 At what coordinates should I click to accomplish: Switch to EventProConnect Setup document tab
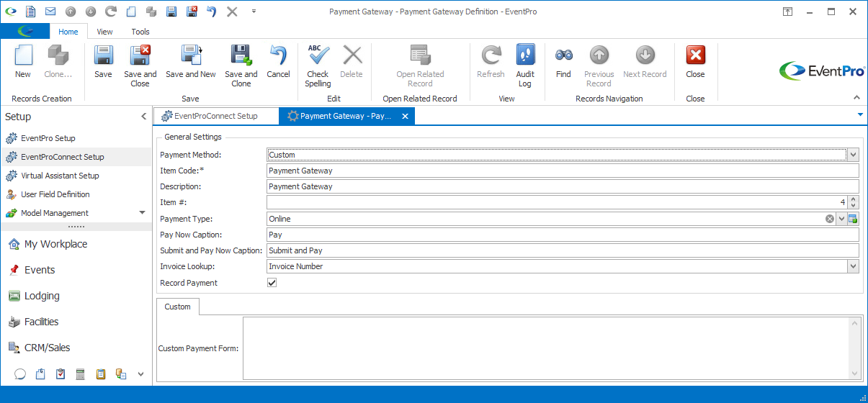tap(215, 116)
